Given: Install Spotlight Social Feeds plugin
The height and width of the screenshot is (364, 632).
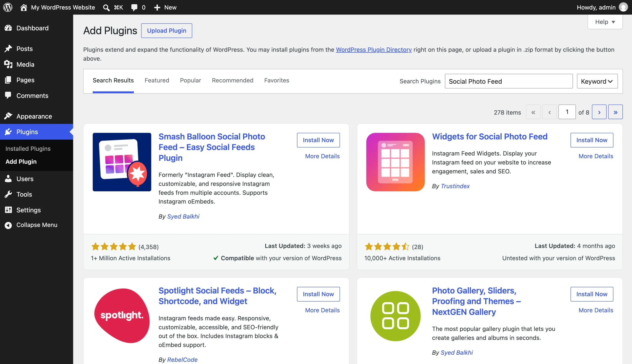Looking at the screenshot, I should (x=318, y=294).
